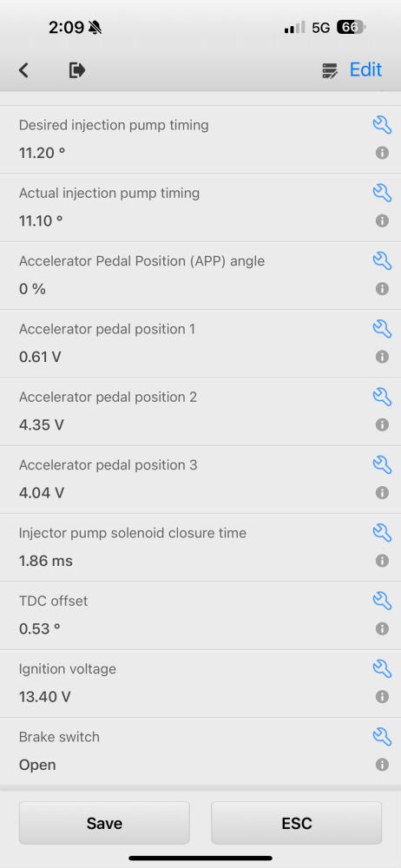Screen dimensions: 401x868
Task: Open info icon for APP angle
Action: click(x=382, y=288)
